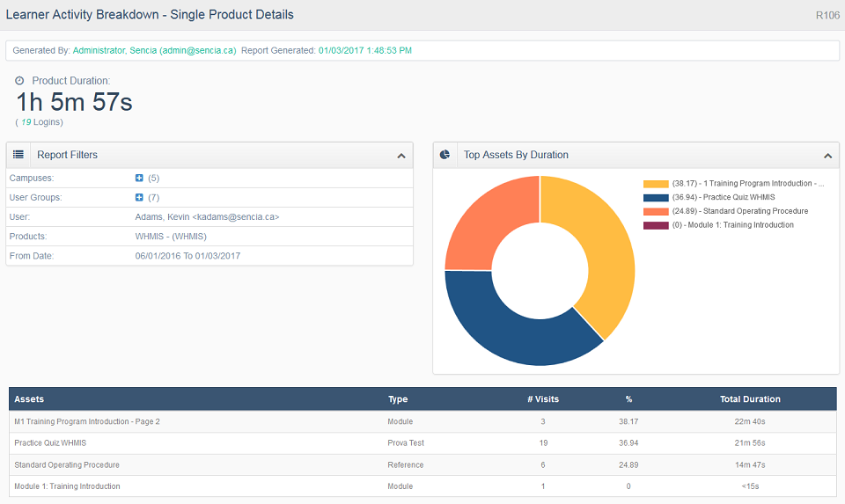845x504 pixels.
Task: Click the 22m 40s duration cell
Action: point(750,421)
